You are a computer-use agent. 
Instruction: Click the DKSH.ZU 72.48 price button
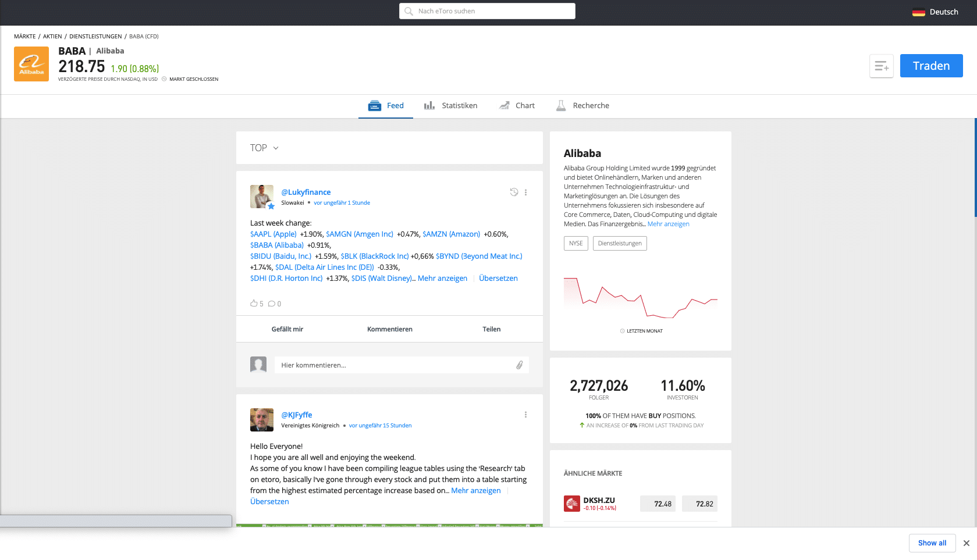click(x=658, y=504)
